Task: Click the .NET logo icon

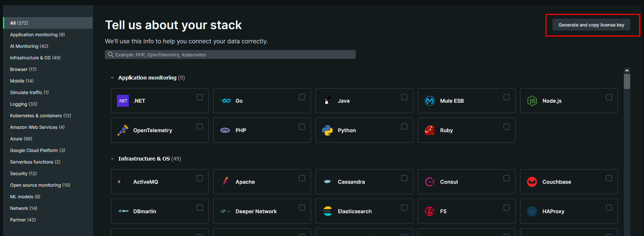Action: point(123,101)
